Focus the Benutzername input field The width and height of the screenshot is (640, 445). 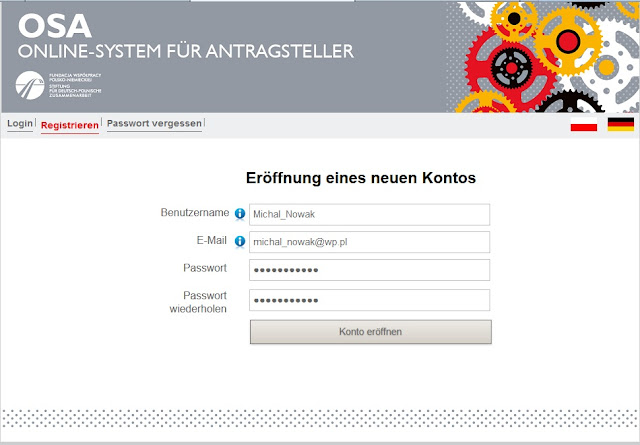point(369,214)
